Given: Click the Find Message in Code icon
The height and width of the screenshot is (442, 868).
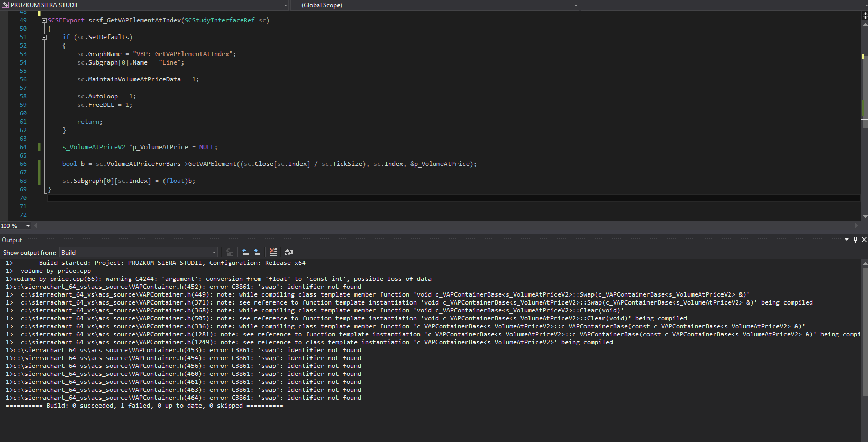Looking at the screenshot, I should pos(230,252).
